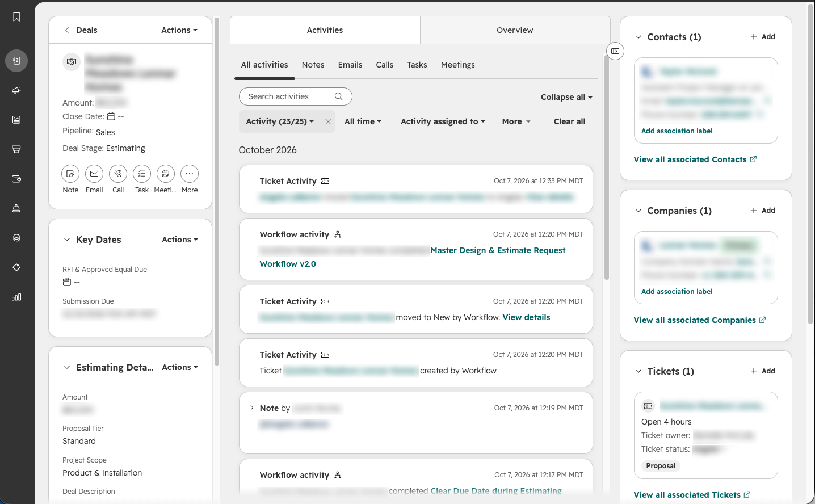Viewport: 815px width, 504px height.
Task: Open the megaphone marketing icon in sidebar
Action: tap(16, 90)
